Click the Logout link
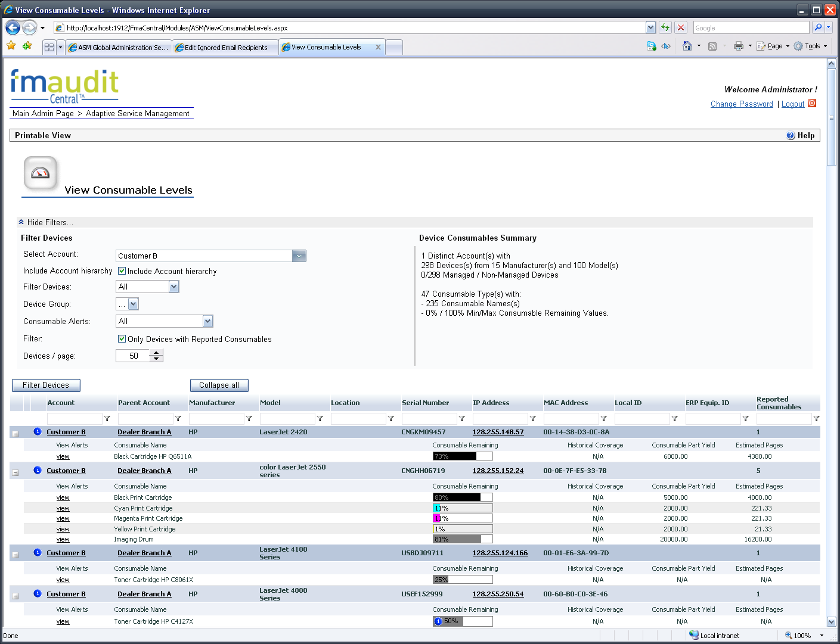This screenshot has width=840, height=644. [x=793, y=104]
